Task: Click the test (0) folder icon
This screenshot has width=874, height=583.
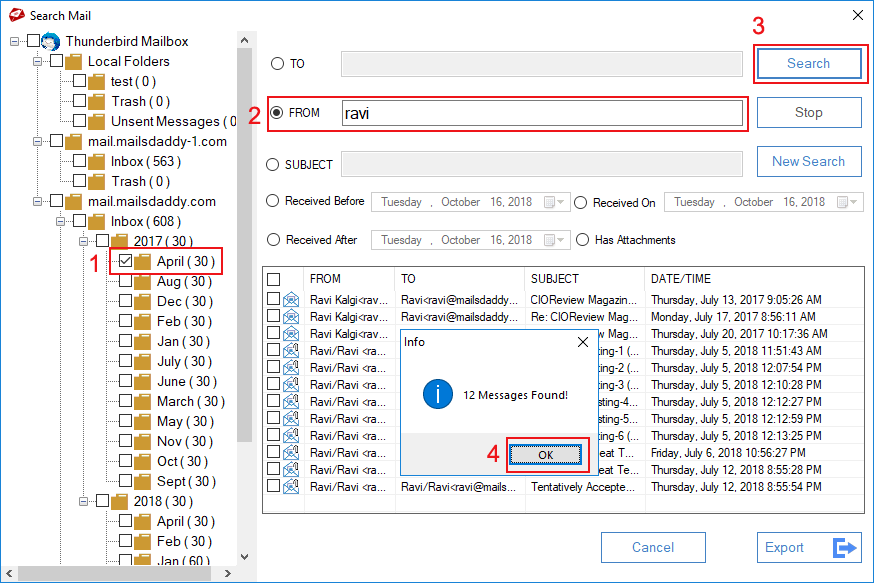Action: point(96,82)
